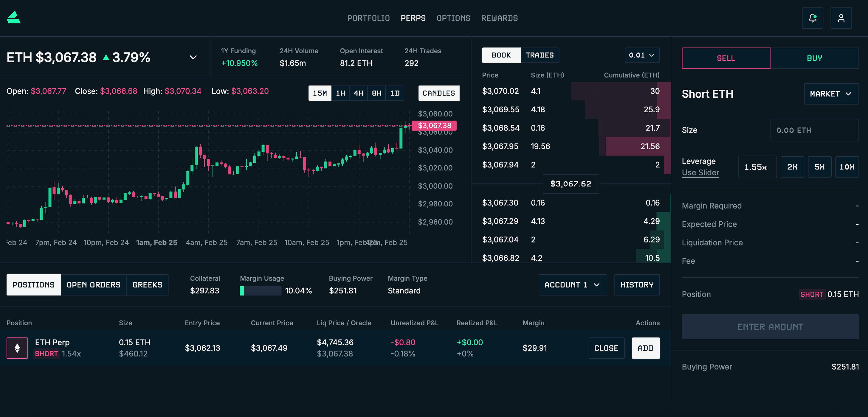Click the green logo icon
The image size is (868, 417).
13,18
